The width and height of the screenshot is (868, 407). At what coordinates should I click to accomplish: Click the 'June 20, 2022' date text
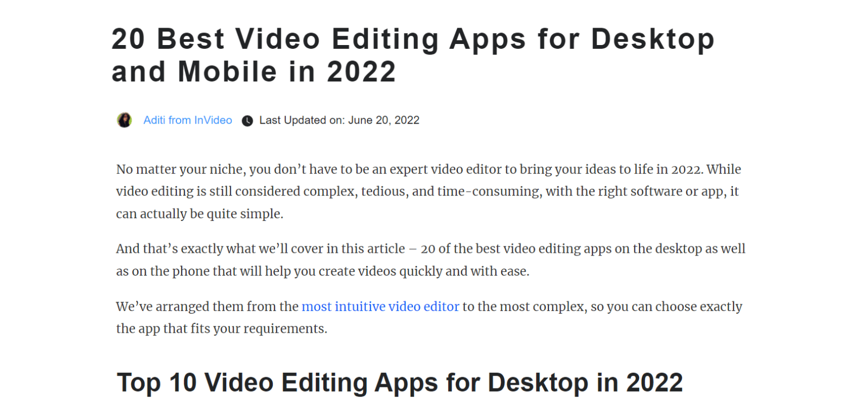click(x=384, y=120)
